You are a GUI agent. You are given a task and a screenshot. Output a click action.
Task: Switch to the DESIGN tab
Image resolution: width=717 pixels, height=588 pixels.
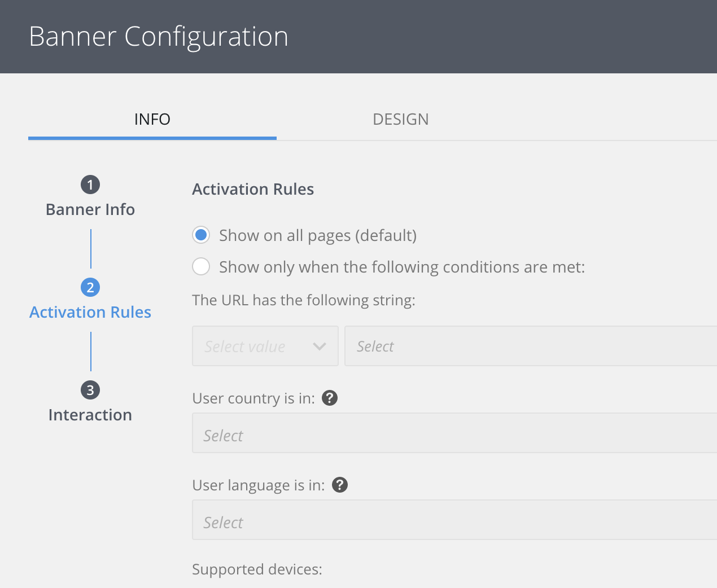pyautogui.click(x=401, y=120)
